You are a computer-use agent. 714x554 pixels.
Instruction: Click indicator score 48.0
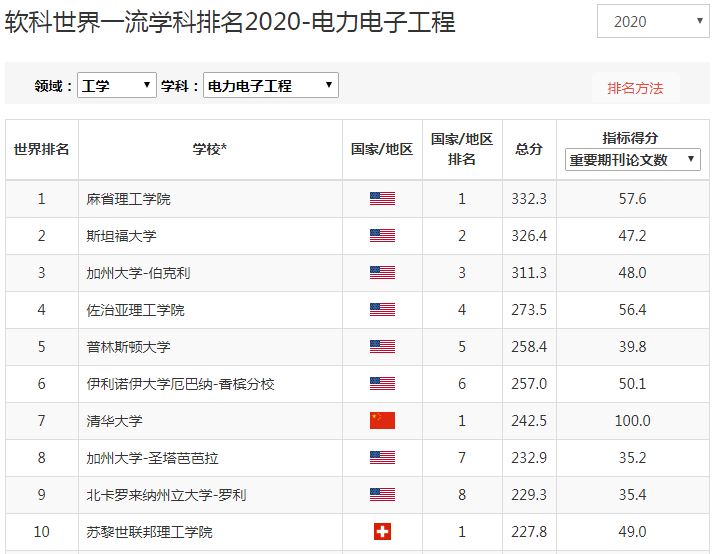pyautogui.click(x=632, y=273)
